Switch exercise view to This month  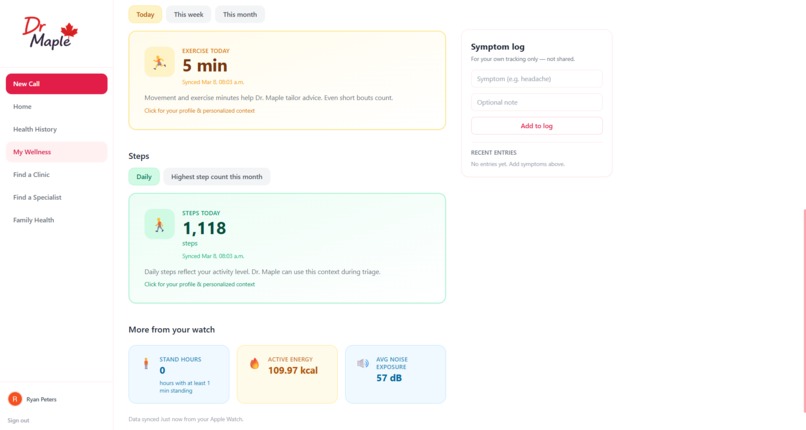pyautogui.click(x=240, y=14)
